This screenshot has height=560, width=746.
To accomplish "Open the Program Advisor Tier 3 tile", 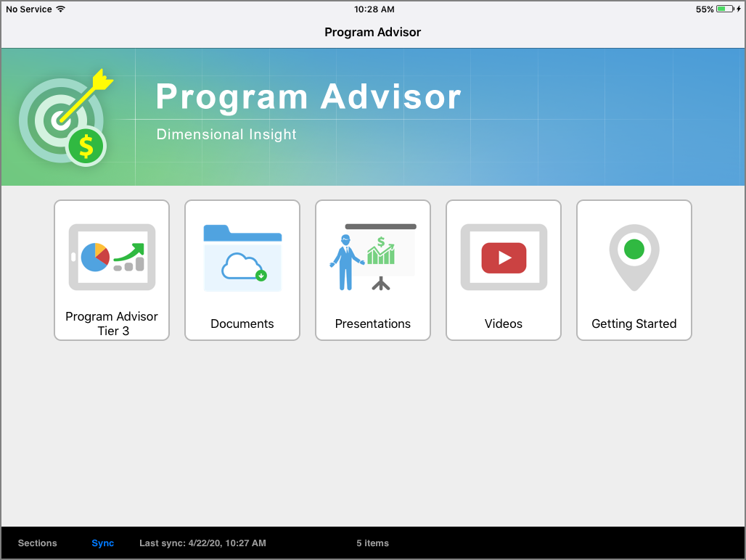I will pos(111,270).
